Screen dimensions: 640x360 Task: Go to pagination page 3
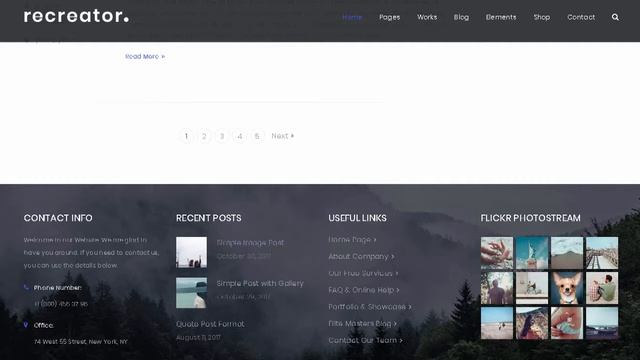point(222,136)
